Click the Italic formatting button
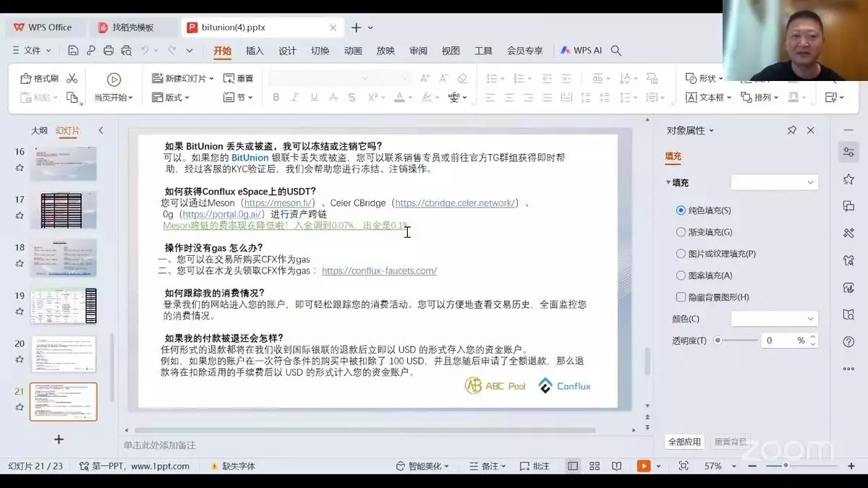This screenshot has height=488, width=868. click(294, 98)
